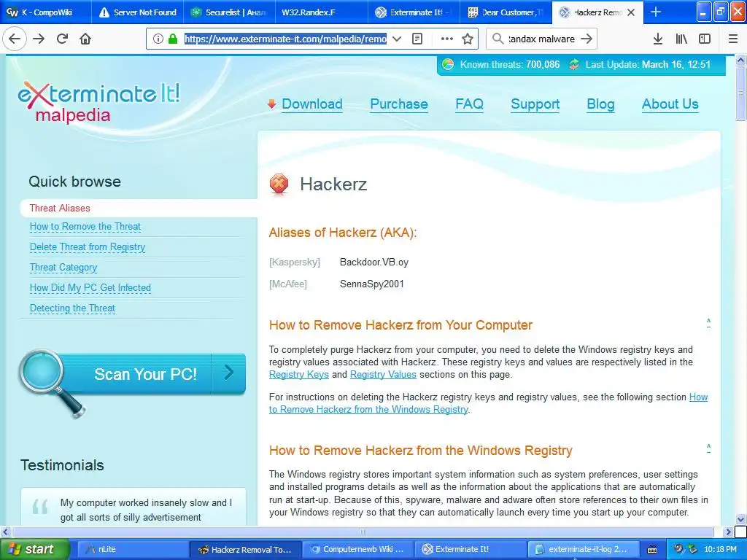Jump to Delete Threat from Registry

88,247
